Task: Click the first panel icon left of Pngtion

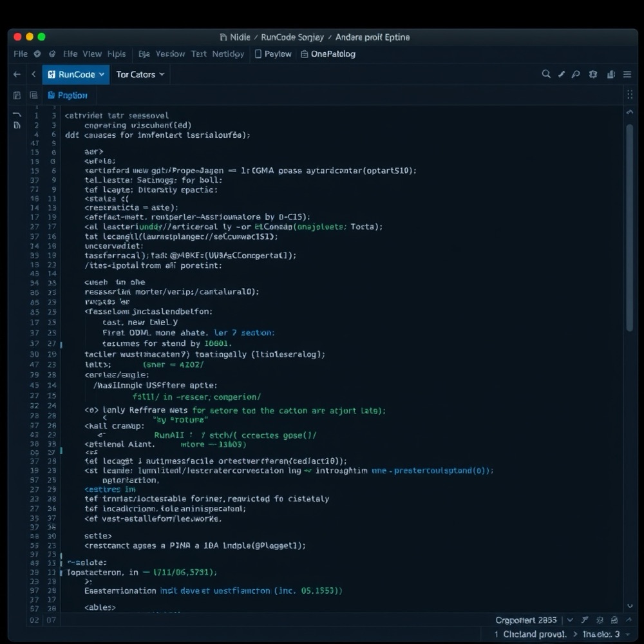Action: [17, 95]
